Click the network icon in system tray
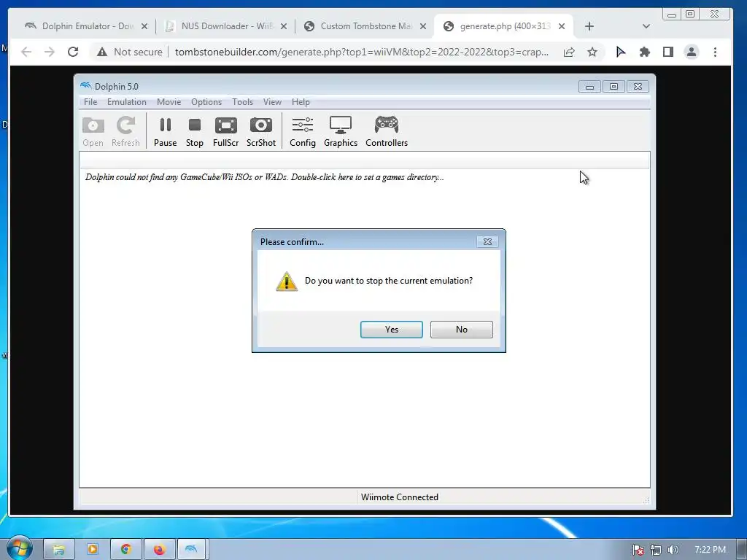The image size is (747, 560). pos(656,550)
